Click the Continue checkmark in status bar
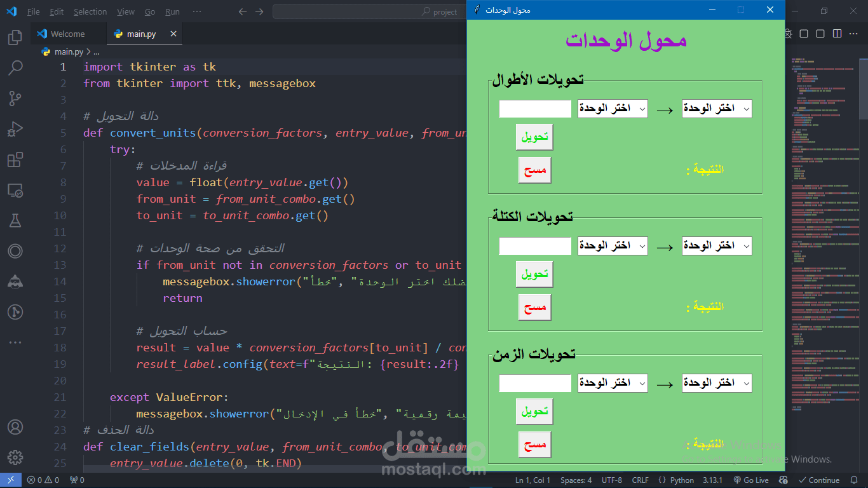 819,480
